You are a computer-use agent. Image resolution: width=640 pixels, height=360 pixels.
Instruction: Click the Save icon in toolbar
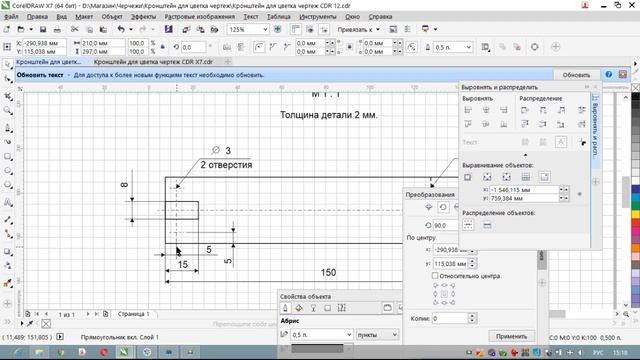pos(43,29)
